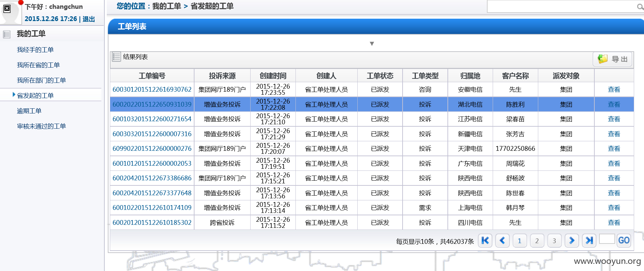Open work order 600204201512267338​6686
The height and width of the screenshot is (271, 644).
click(152, 178)
